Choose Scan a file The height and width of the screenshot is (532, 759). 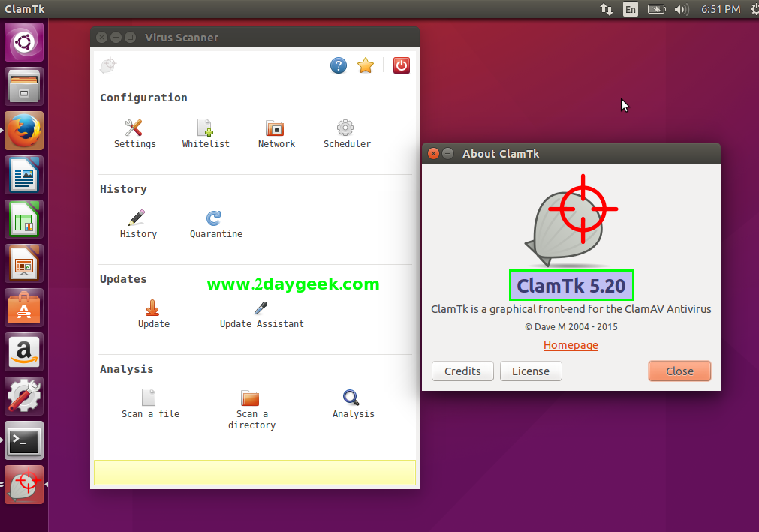150,404
